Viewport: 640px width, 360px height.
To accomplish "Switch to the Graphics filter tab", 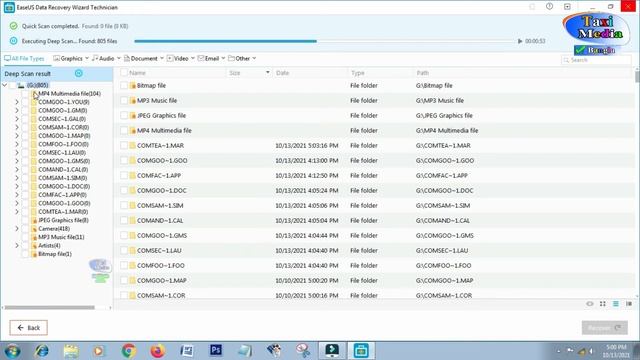I will pyautogui.click(x=68, y=58).
